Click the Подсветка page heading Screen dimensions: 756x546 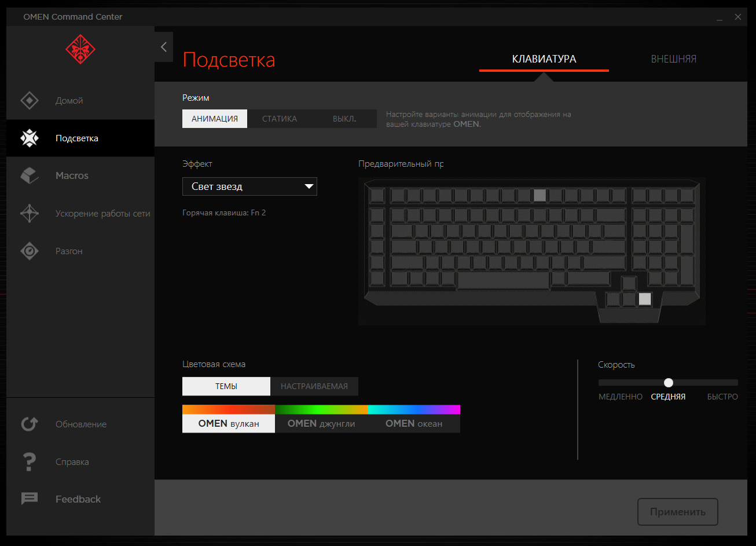pos(229,60)
